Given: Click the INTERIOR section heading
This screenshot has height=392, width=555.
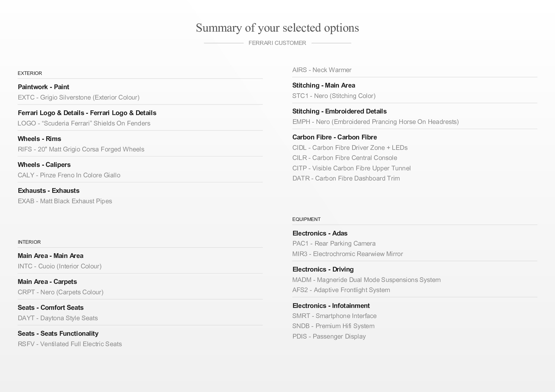Looking at the screenshot, I should [29, 242].
